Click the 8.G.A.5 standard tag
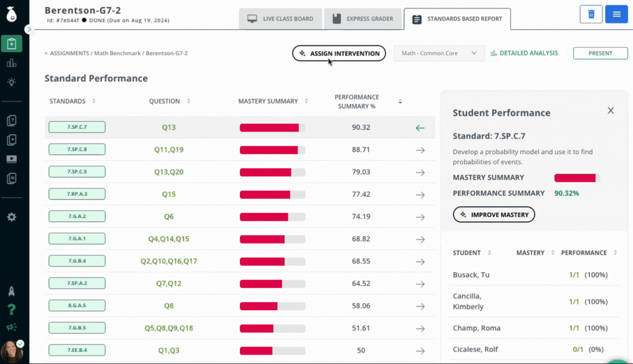This screenshot has width=633, height=364. click(x=77, y=305)
